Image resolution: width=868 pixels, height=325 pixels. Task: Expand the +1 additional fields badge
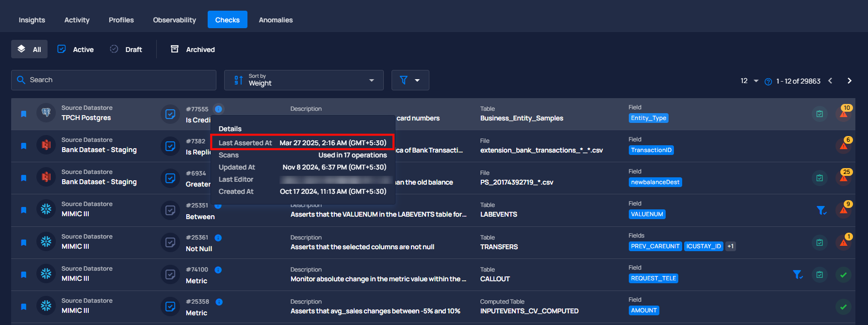click(731, 246)
